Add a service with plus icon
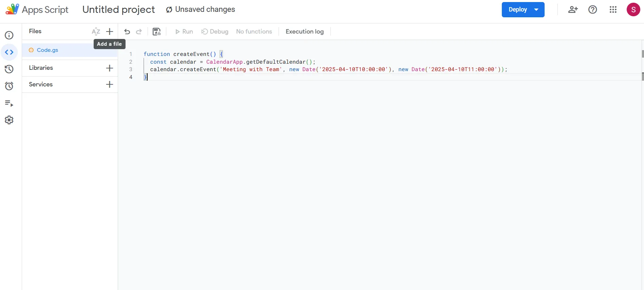 110,84
